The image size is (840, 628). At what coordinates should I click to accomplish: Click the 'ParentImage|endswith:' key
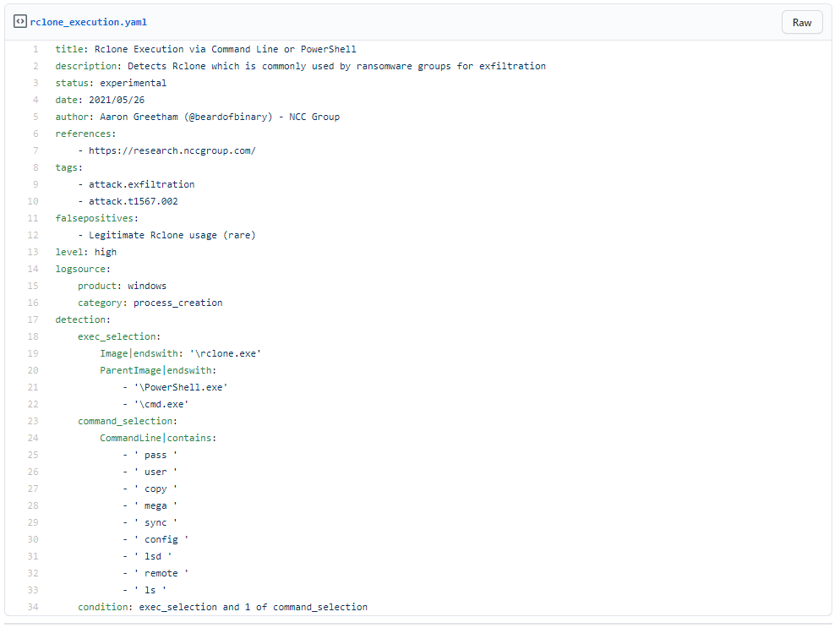tap(158, 370)
